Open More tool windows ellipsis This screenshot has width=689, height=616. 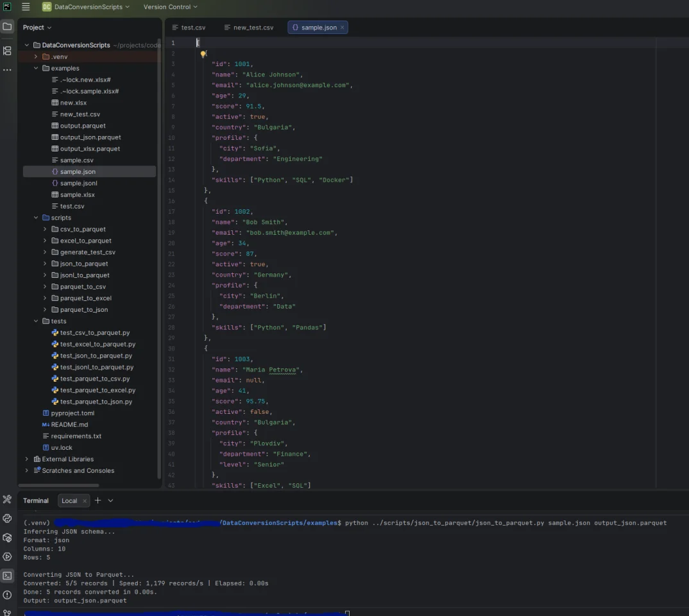click(7, 70)
